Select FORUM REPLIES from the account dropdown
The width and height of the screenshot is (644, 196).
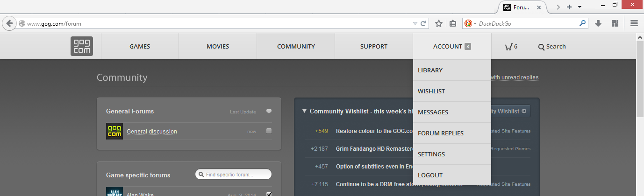point(452,133)
